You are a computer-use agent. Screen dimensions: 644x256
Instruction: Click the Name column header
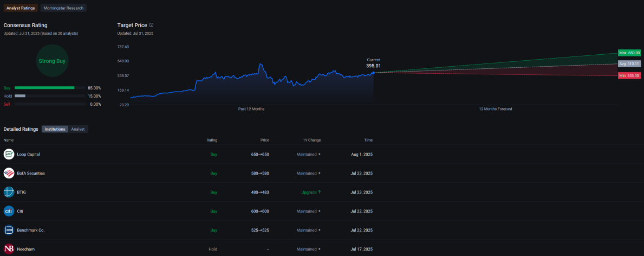[x=9, y=140]
